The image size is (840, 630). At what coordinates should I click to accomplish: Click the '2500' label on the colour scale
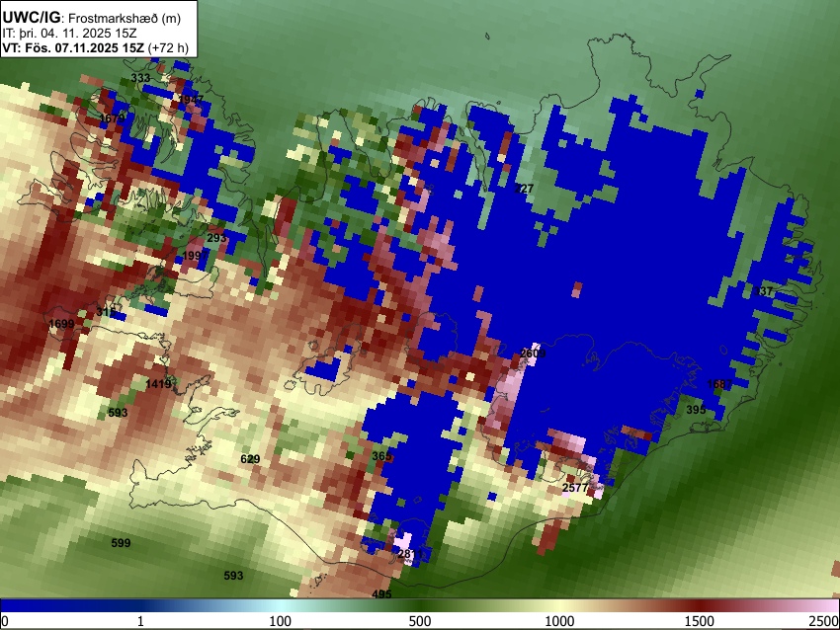point(825,621)
